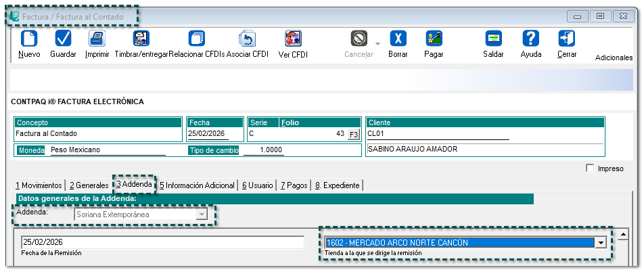Close the form with Cerrar icon
This screenshot has height=272, width=644.
point(567,39)
